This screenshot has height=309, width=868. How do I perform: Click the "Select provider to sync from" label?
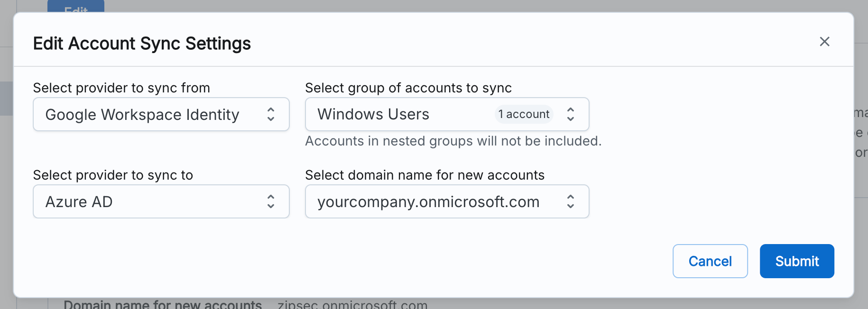(x=121, y=88)
